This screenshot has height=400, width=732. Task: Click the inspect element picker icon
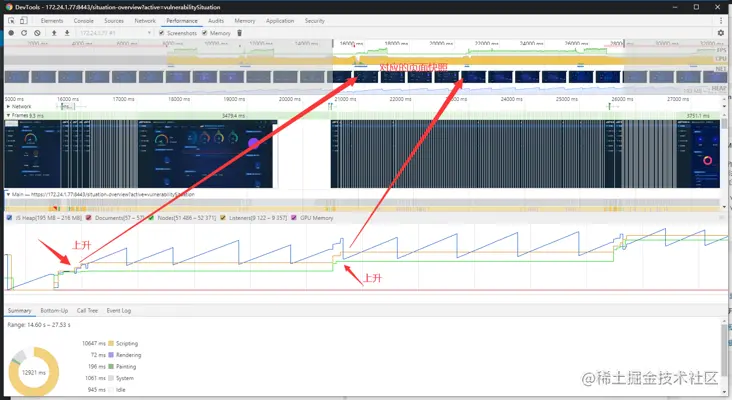[x=11, y=21]
